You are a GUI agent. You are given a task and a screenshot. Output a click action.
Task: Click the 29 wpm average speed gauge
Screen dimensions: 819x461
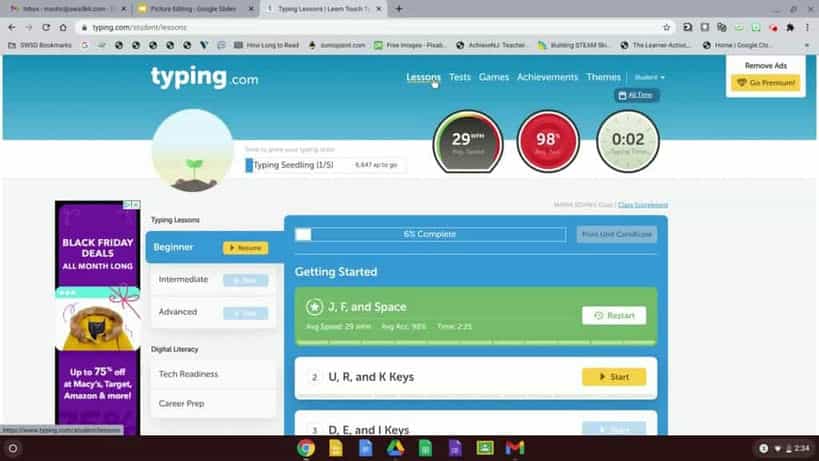point(468,141)
